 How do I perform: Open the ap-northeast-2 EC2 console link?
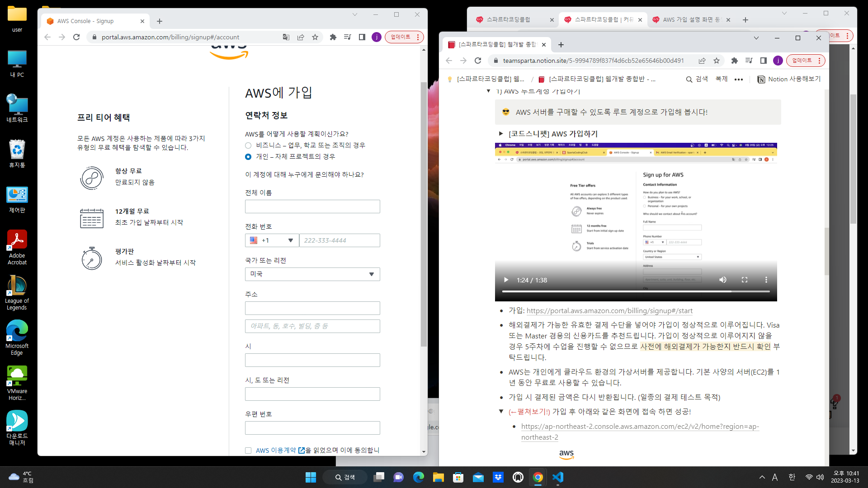(640, 432)
